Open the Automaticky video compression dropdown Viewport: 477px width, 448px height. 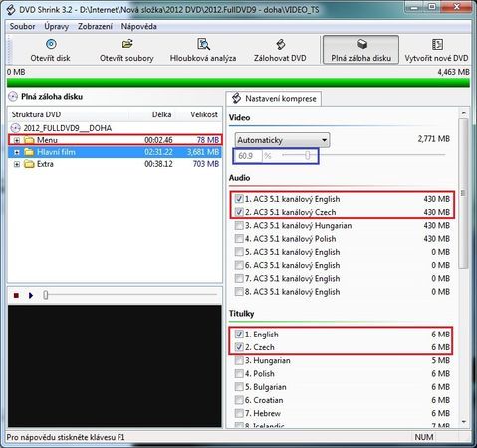pyautogui.click(x=282, y=140)
